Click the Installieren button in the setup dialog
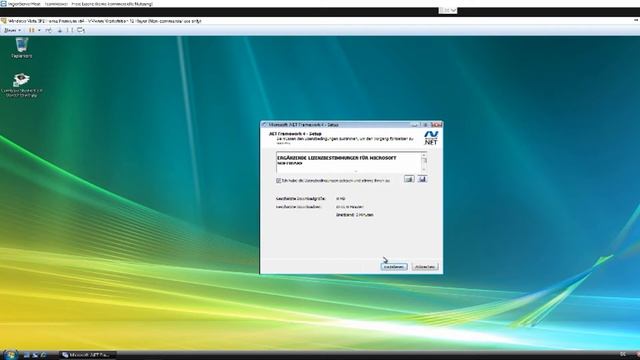The width and height of the screenshot is (640, 360). pyautogui.click(x=394, y=267)
